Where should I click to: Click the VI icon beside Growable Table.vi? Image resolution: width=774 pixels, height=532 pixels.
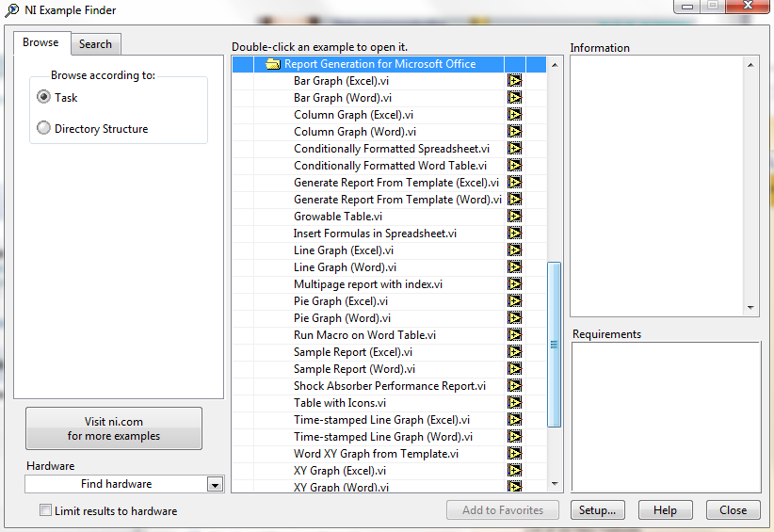[x=514, y=217]
